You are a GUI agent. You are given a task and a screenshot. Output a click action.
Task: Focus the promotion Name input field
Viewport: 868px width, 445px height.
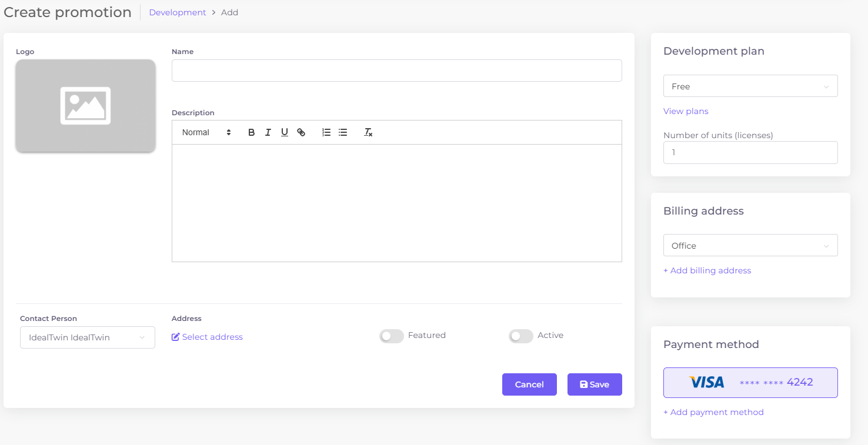396,71
